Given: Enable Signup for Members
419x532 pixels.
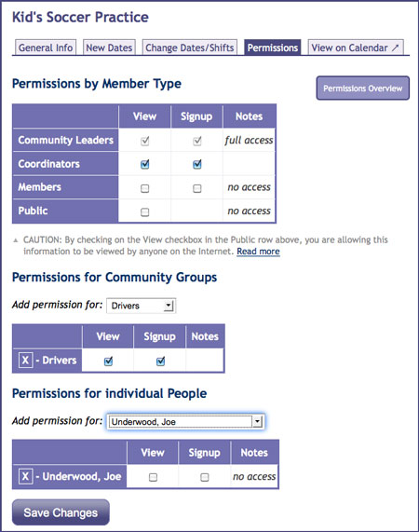Looking at the screenshot, I should tap(197, 188).
